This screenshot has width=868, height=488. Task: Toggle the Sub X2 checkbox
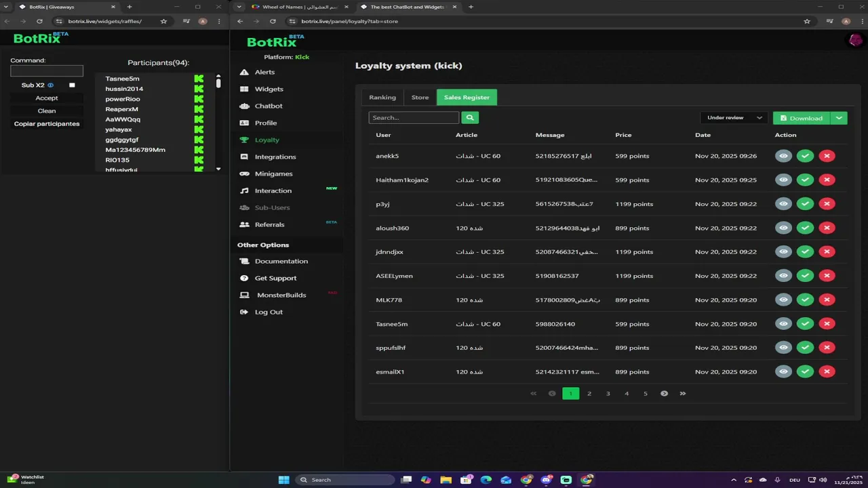pos(72,85)
